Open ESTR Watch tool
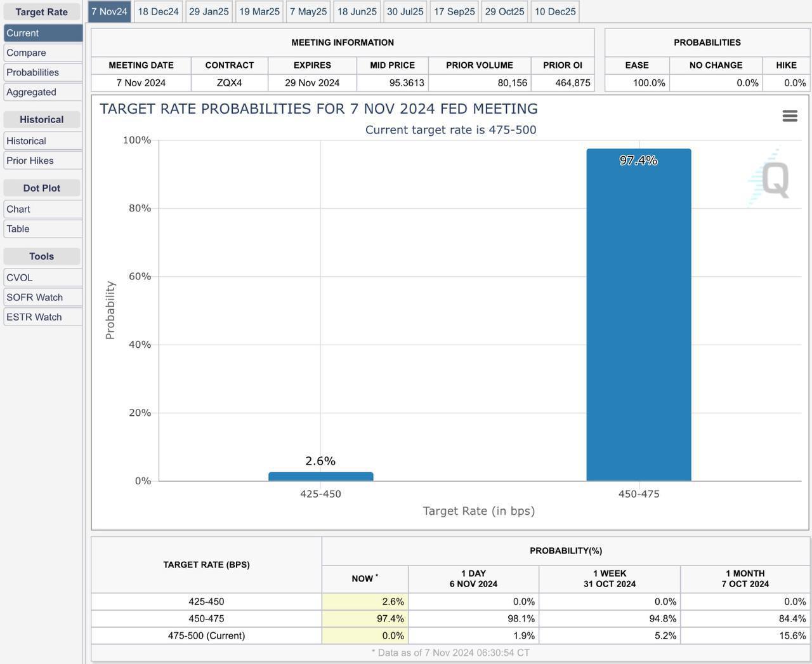 click(43, 317)
